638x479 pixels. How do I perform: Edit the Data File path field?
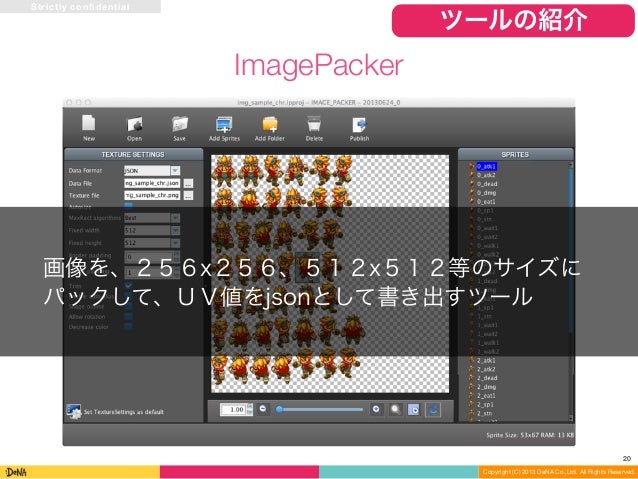point(152,184)
